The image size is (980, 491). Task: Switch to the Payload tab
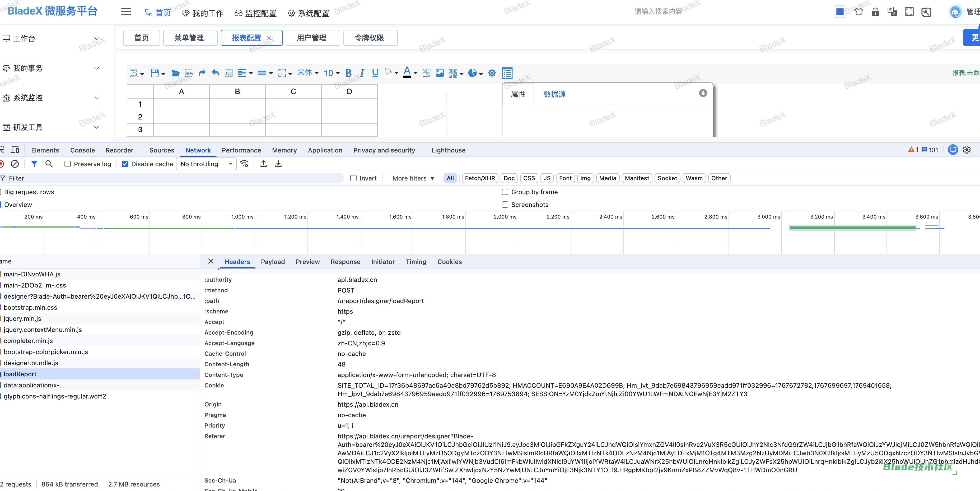pos(272,262)
